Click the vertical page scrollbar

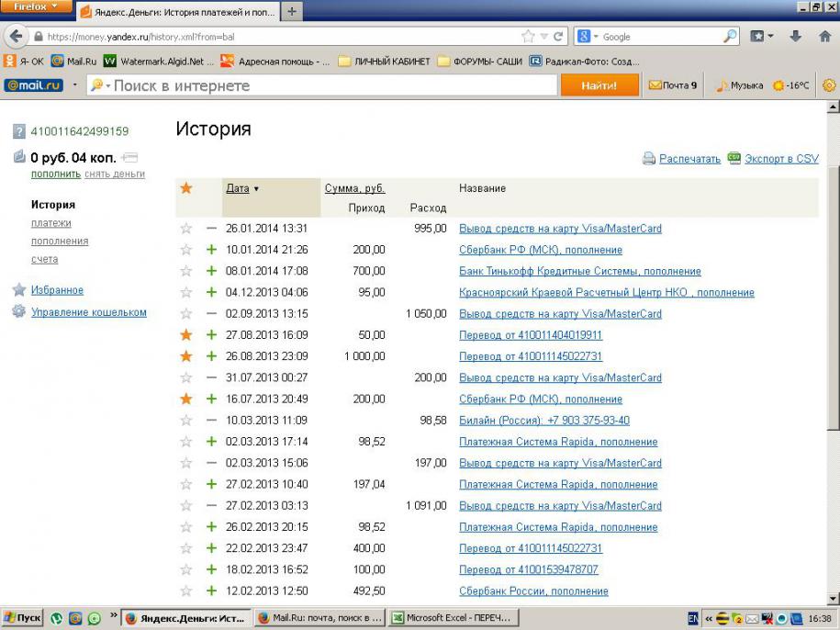833,294
